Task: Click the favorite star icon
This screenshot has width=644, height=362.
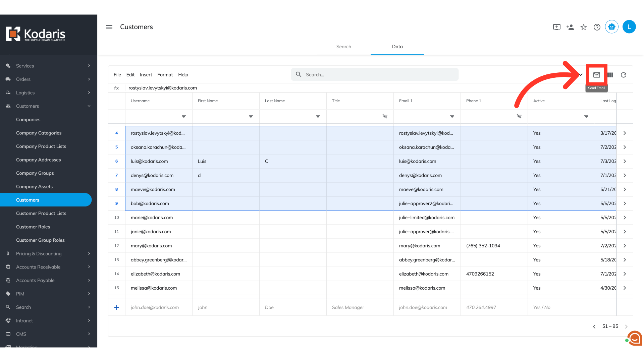Action: pos(584,27)
